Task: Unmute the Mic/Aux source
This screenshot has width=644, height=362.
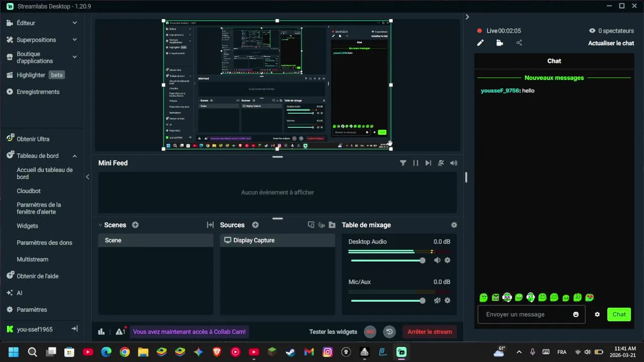Action: [x=437, y=301]
